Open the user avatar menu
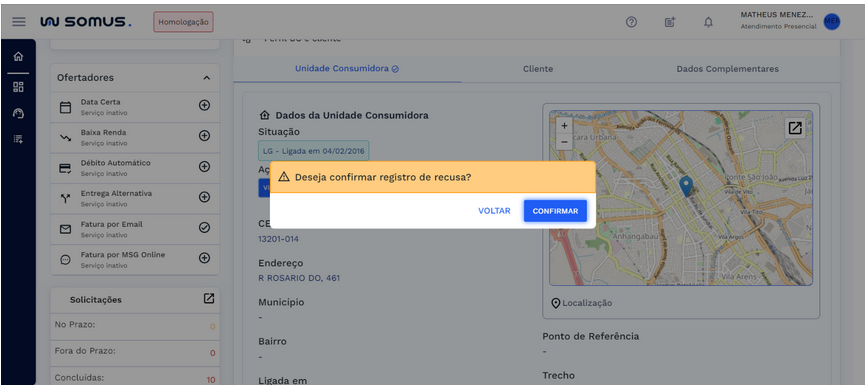Viewport: 865px width, 387px height. click(831, 22)
